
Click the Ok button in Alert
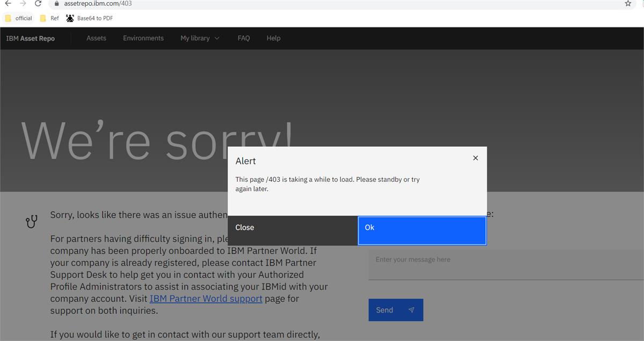(422, 231)
